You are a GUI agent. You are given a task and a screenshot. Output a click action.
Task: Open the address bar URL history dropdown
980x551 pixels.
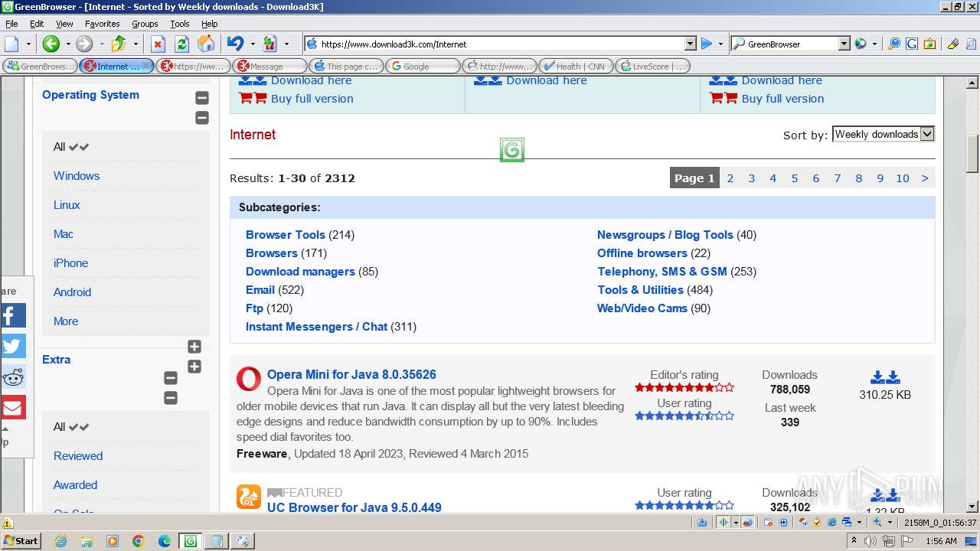point(690,44)
